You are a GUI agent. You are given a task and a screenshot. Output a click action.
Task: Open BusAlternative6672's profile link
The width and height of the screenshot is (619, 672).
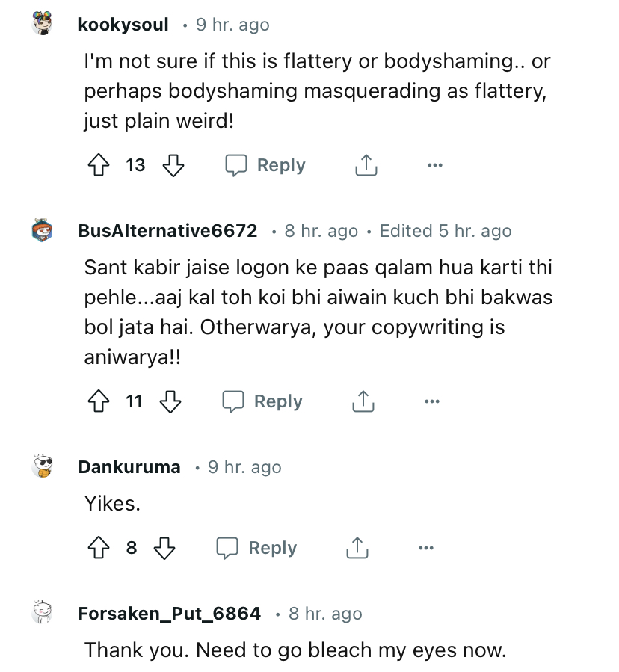pyautogui.click(x=167, y=231)
